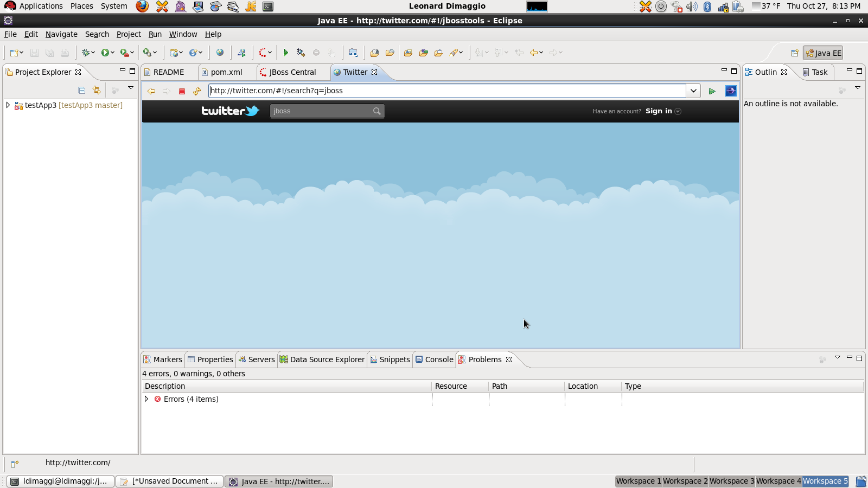This screenshot has width=868, height=488.
Task: Open Problems view menu triangle
Action: [838, 357]
